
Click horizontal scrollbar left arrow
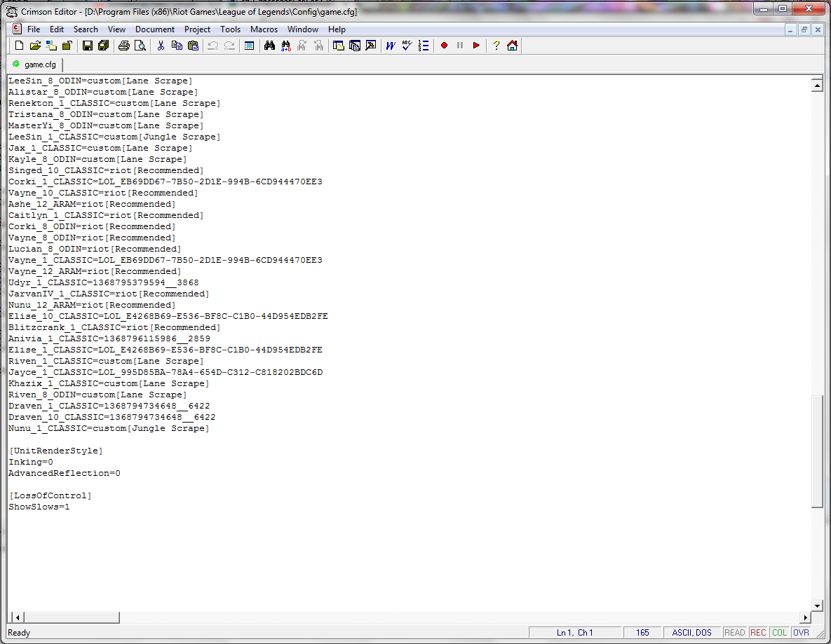[x=18, y=617]
